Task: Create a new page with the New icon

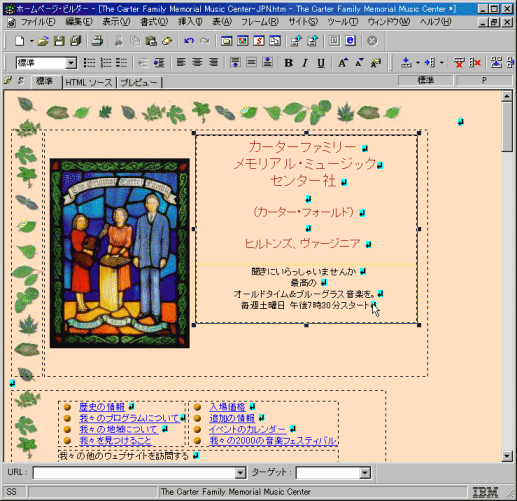Action: coord(20,41)
